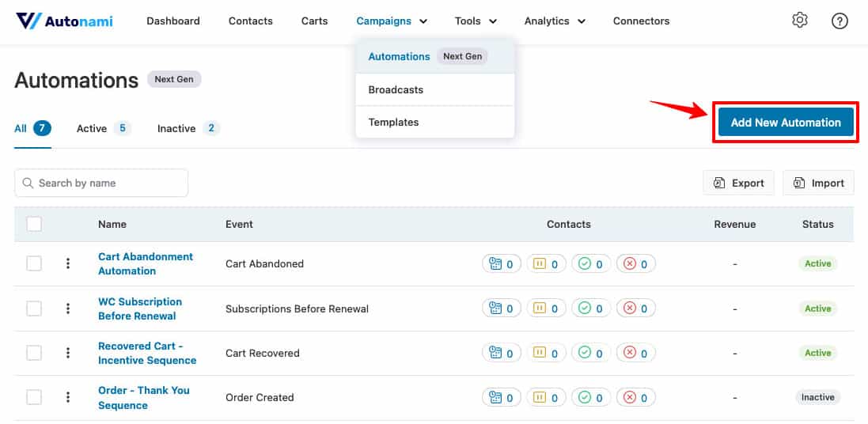Click the paused contacts count in Recovered Cart row
The width and height of the screenshot is (868, 424).
546,353
